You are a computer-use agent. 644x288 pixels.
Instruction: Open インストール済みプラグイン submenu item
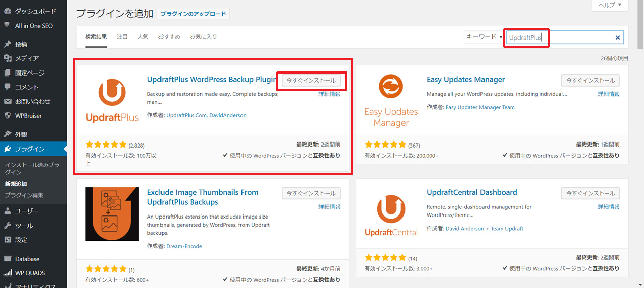tap(32, 168)
